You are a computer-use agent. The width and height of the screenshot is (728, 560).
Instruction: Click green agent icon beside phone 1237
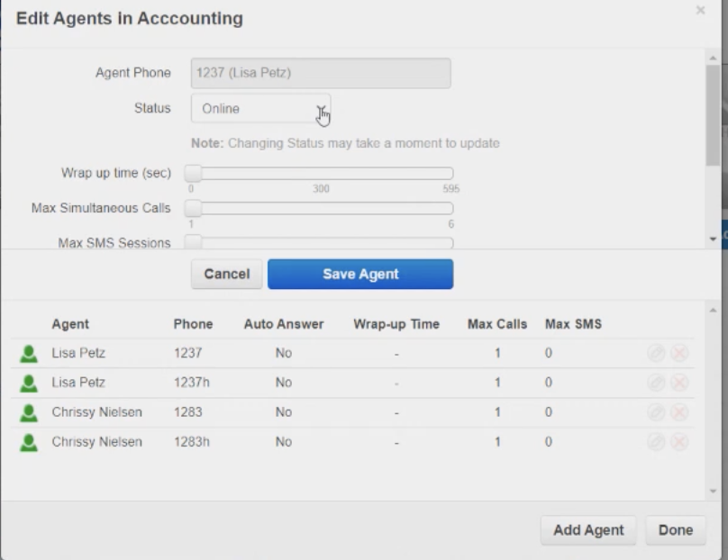click(x=29, y=354)
